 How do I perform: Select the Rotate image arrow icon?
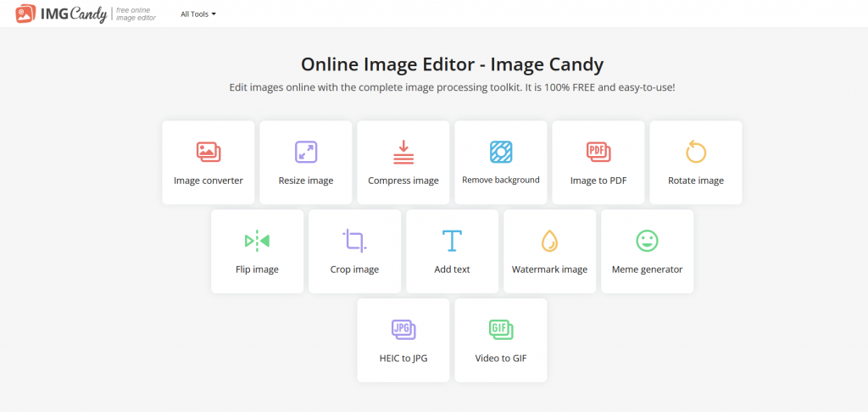(696, 152)
